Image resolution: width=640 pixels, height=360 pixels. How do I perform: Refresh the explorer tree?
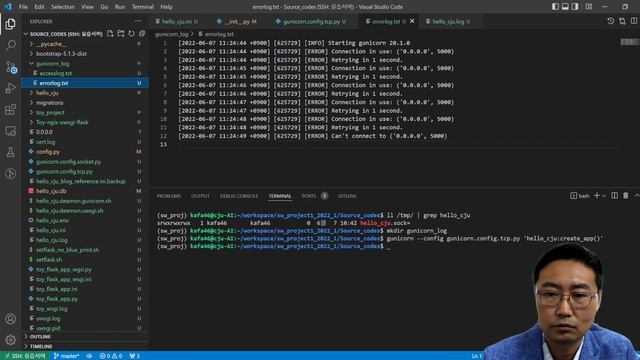pyautogui.click(x=131, y=33)
